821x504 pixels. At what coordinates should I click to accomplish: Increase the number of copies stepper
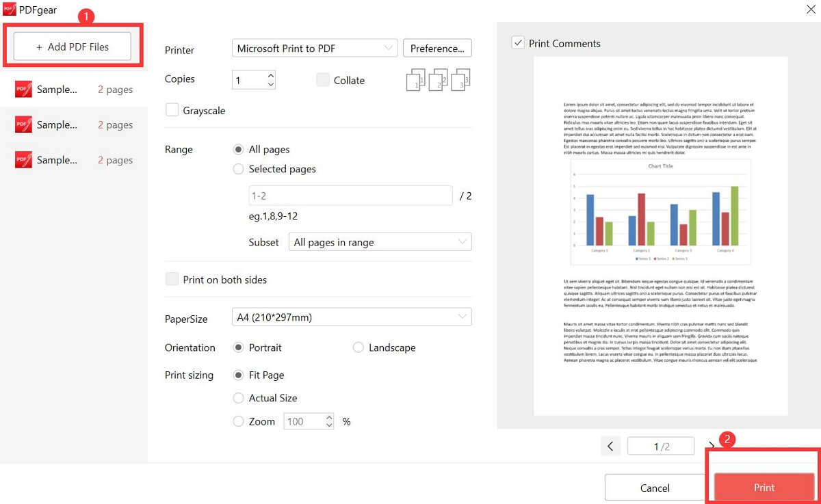271,75
